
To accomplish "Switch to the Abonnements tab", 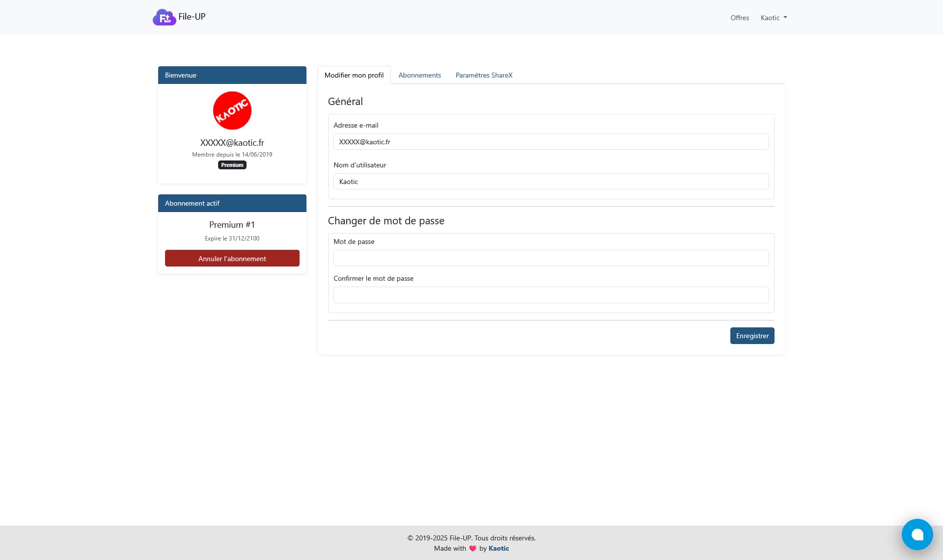I will click(419, 75).
